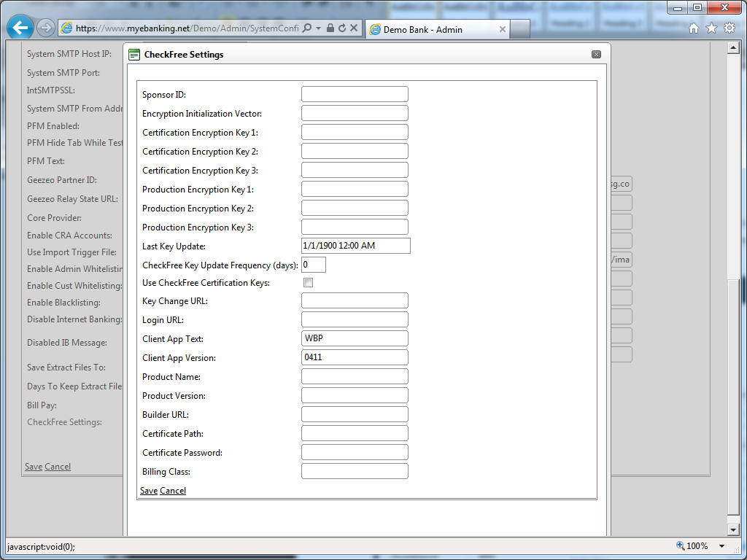Select the Demo Bank - Admin tab
The height and width of the screenshot is (560, 747).
[430, 30]
